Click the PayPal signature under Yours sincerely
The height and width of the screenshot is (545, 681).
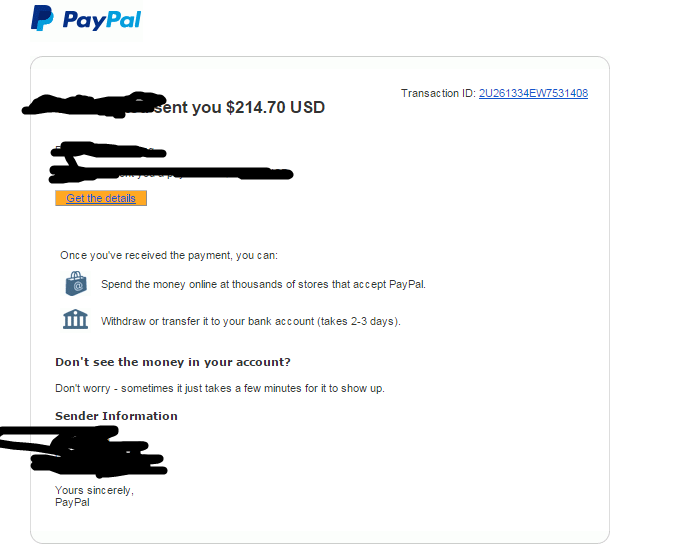tap(72, 502)
